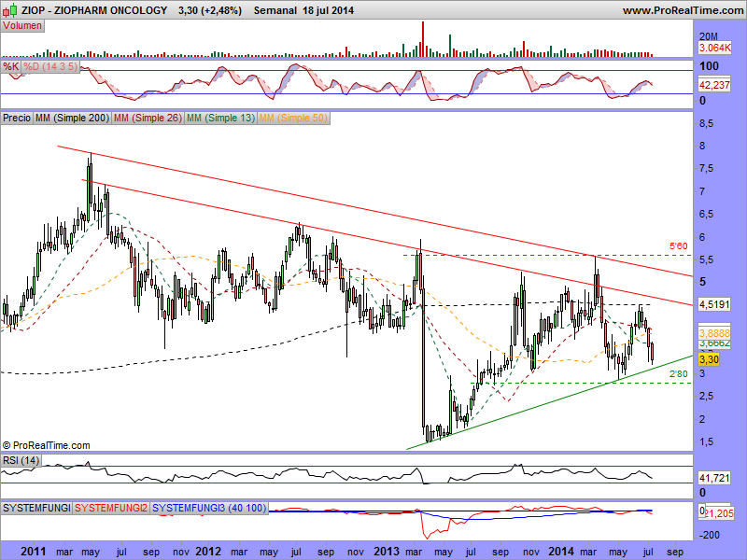Viewport: 747px width, 560px height.
Task: Click the candlestick chart icon beside ZIOP
Action: point(10,9)
